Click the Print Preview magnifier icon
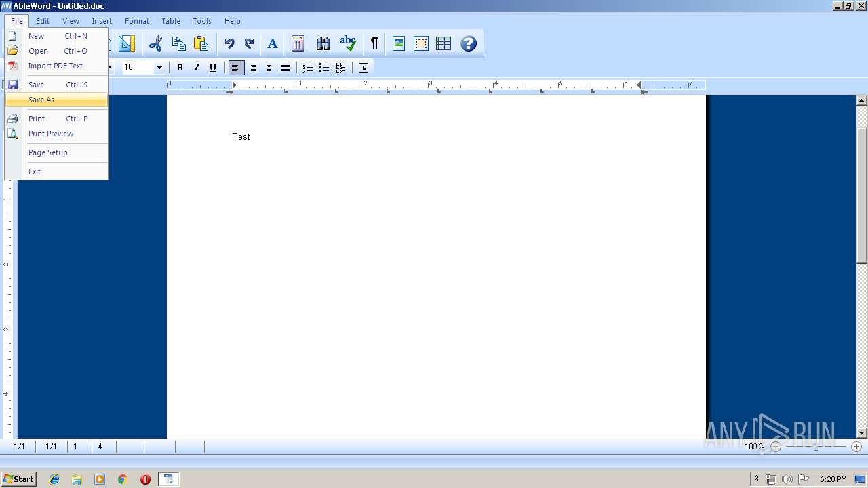This screenshot has height=488, width=868. [x=13, y=134]
